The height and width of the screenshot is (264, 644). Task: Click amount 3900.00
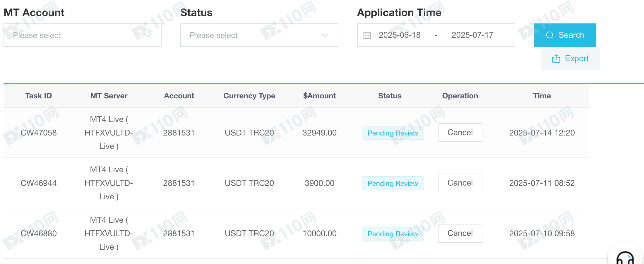coord(319,183)
